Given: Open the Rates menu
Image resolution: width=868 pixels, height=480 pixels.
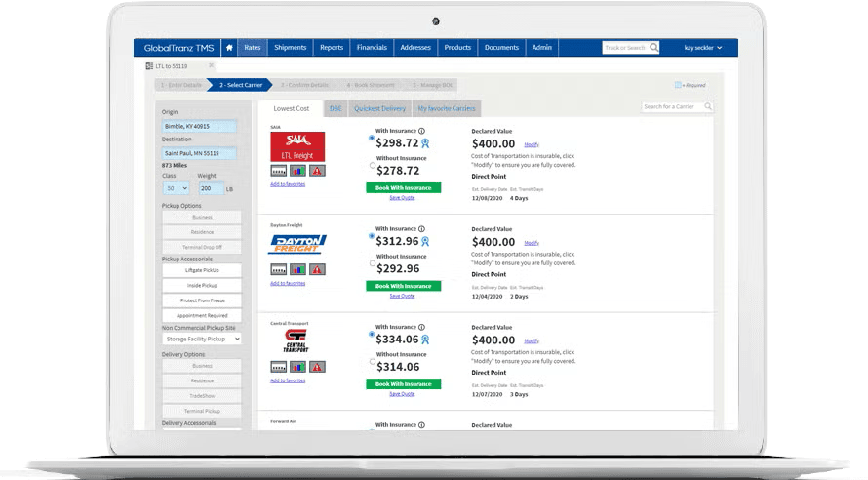Looking at the screenshot, I should [252, 48].
